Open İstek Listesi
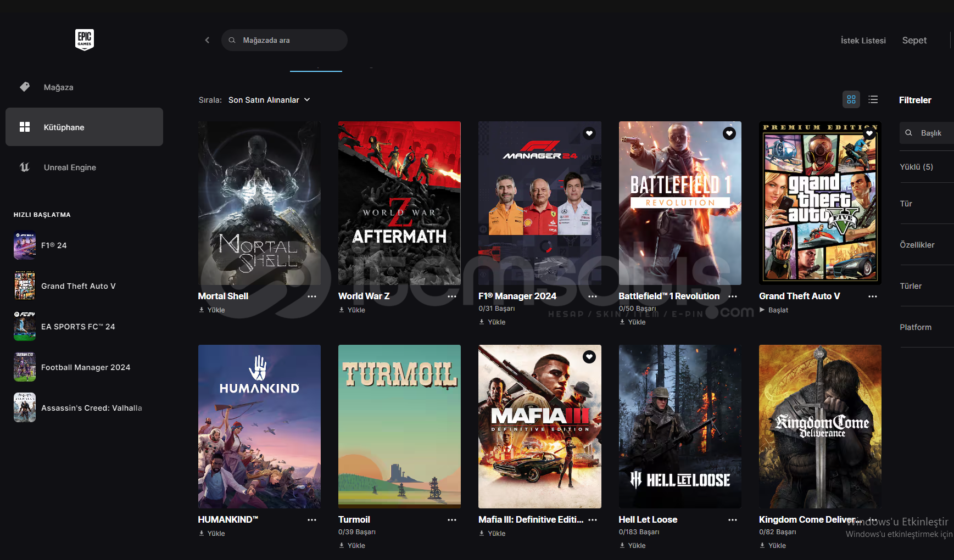 click(863, 41)
